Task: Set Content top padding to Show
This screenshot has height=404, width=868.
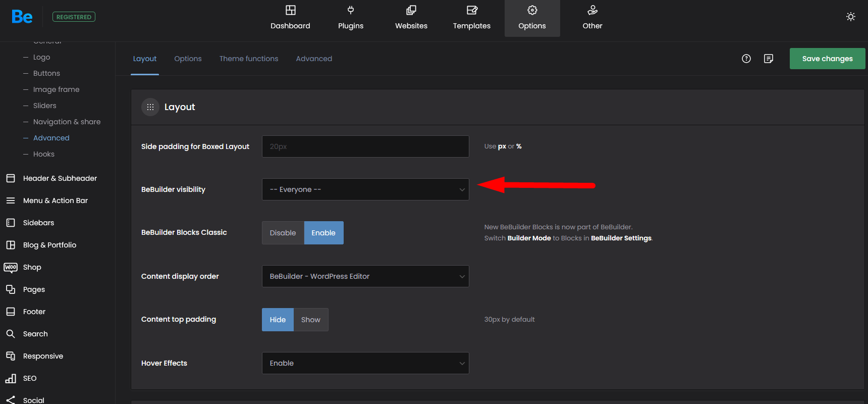Action: tap(311, 320)
